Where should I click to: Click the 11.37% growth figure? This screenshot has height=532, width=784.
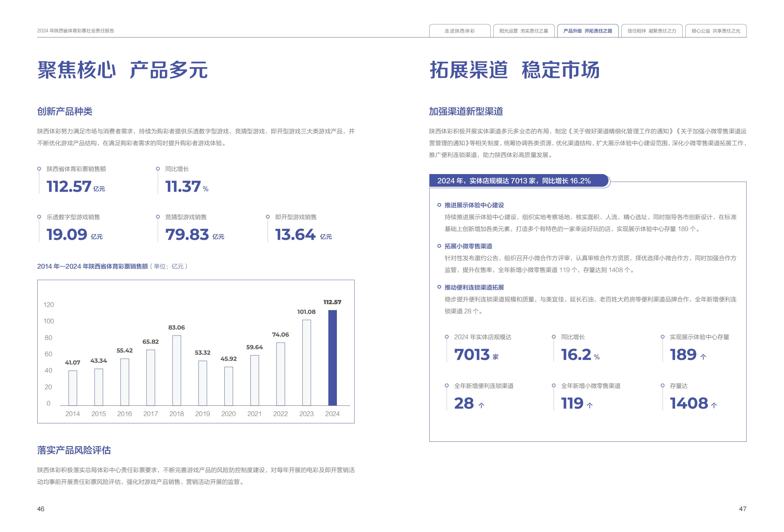[187, 187]
